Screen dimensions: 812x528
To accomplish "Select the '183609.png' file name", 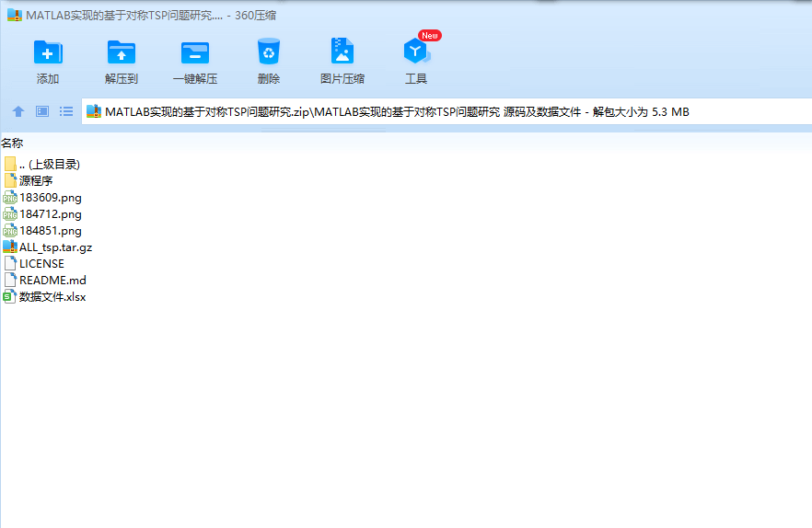I will click(x=51, y=198).
